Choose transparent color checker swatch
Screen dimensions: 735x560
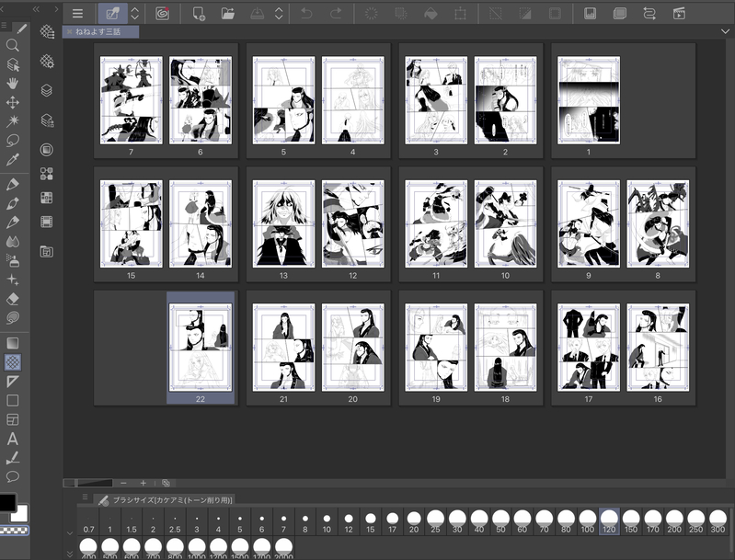(14, 530)
